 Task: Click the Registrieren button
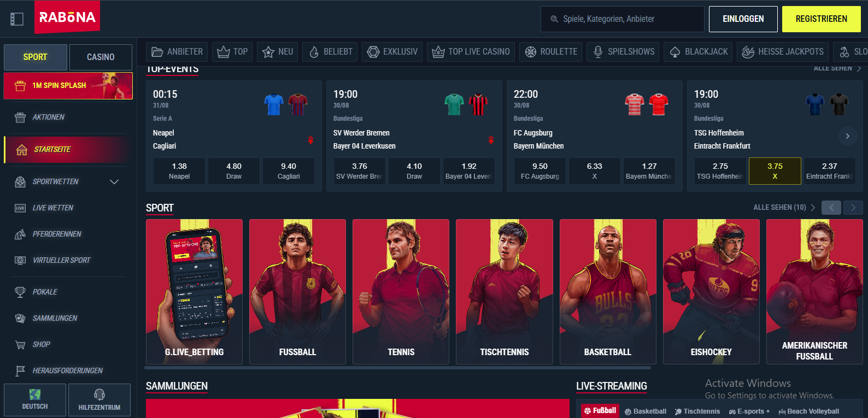821,19
